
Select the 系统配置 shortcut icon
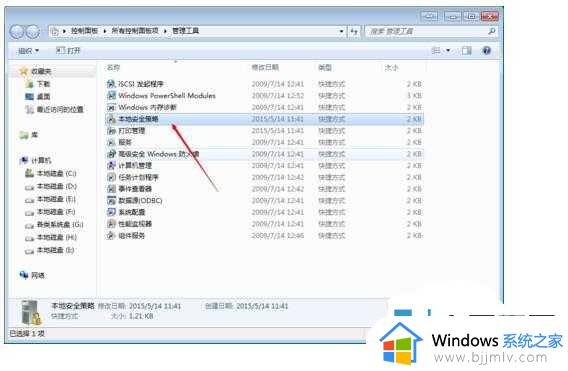(111, 212)
